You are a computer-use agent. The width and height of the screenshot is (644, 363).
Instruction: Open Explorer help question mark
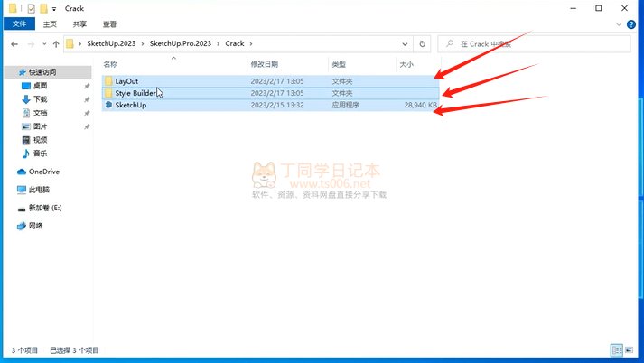pos(631,24)
